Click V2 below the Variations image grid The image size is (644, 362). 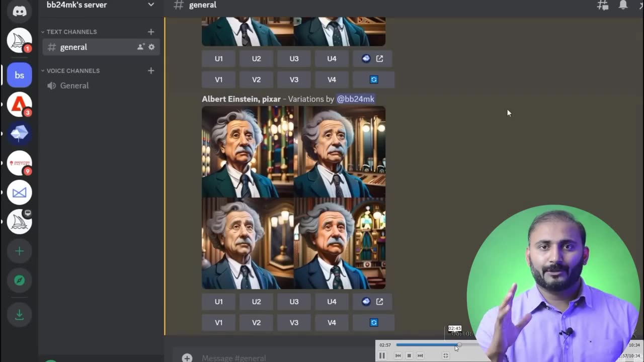[257, 323]
